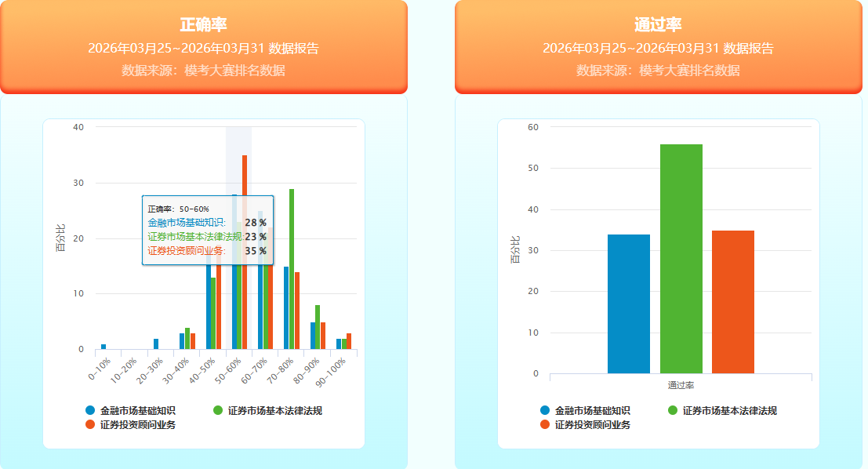Select the blue bar in 通过率 chart

[x=628, y=304]
